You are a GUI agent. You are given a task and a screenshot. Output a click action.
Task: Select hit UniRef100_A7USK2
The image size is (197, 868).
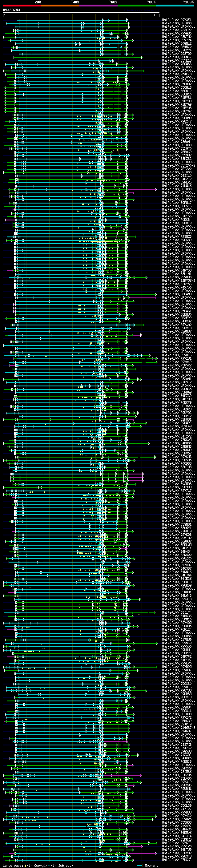(x=177, y=860)
